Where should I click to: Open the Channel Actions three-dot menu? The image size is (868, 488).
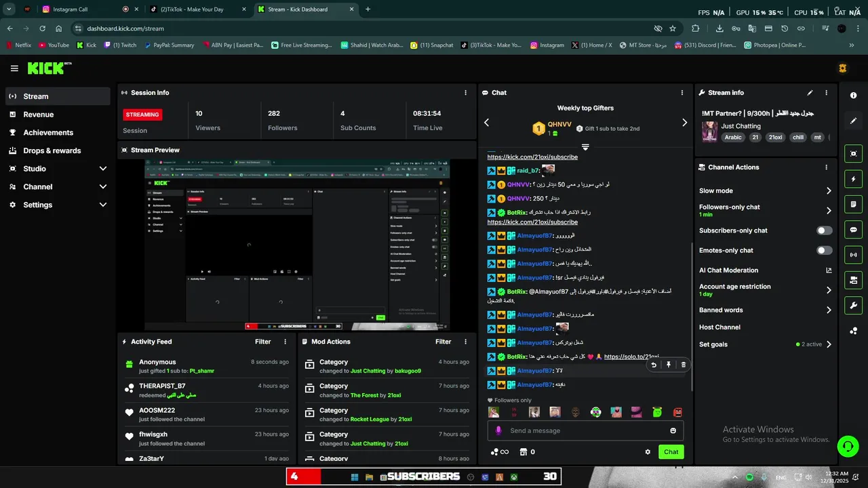826,167
